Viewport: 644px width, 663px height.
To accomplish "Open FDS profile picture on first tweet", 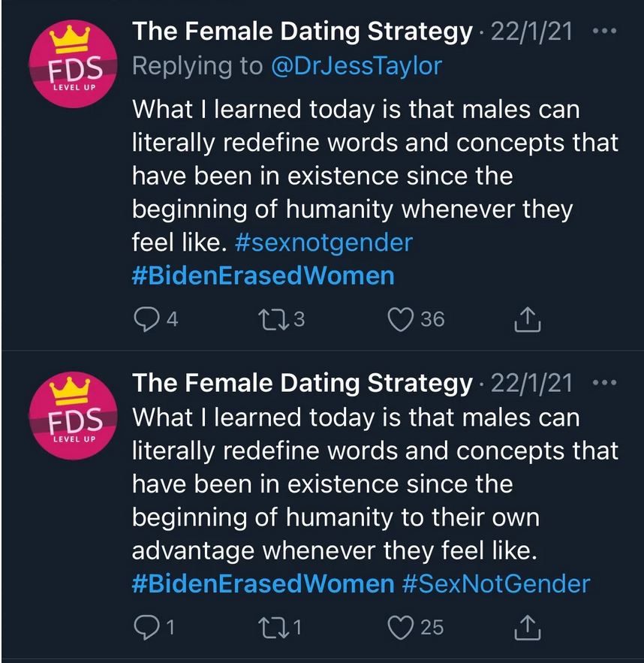I will pyautogui.click(x=66, y=65).
